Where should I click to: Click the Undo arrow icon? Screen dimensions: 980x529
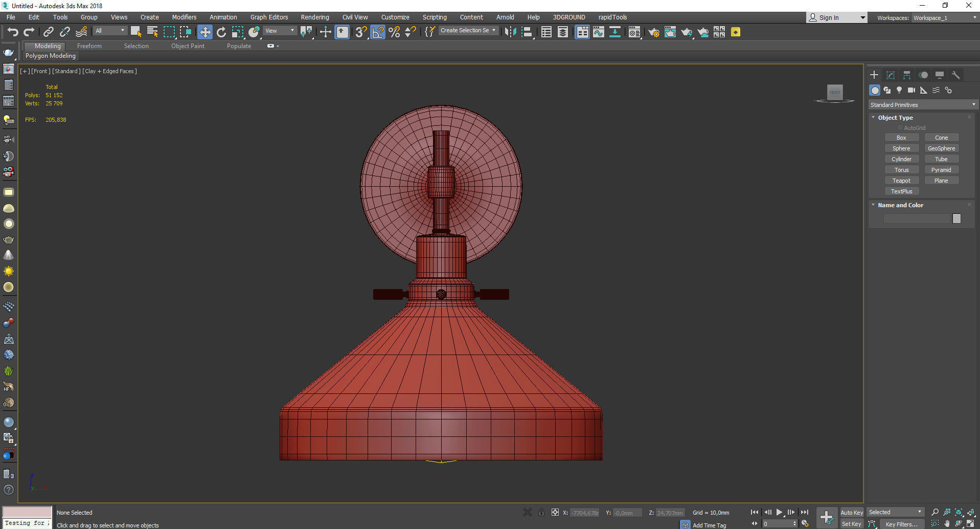click(12, 32)
